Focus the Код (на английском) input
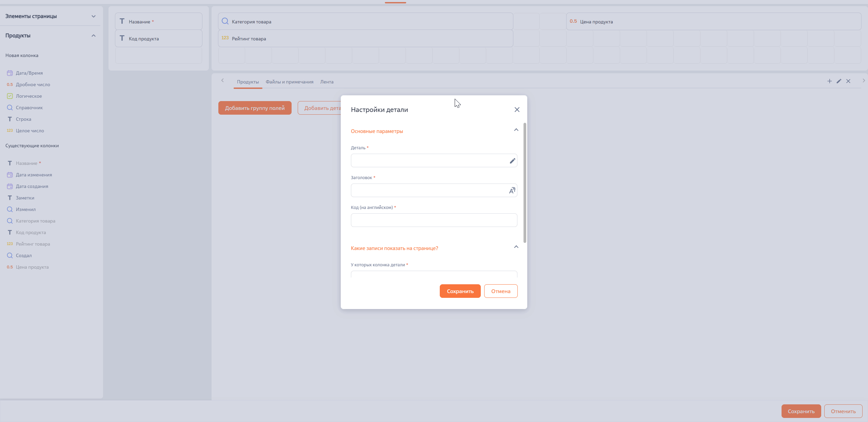The image size is (868, 422). [434, 220]
